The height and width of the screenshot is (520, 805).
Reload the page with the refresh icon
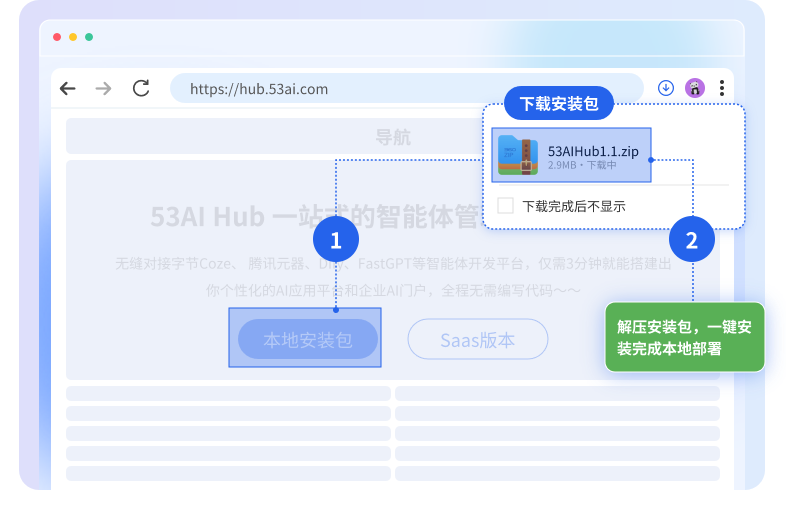coord(141,88)
